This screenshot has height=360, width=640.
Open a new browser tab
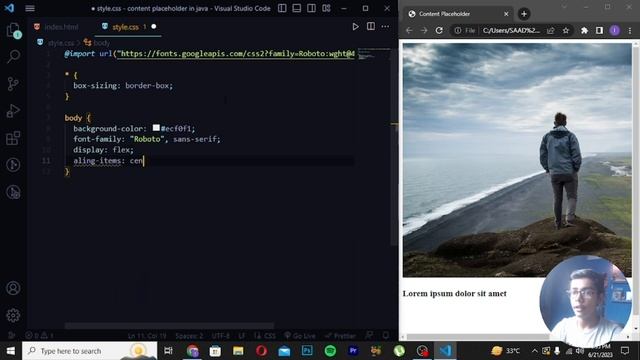tap(524, 14)
